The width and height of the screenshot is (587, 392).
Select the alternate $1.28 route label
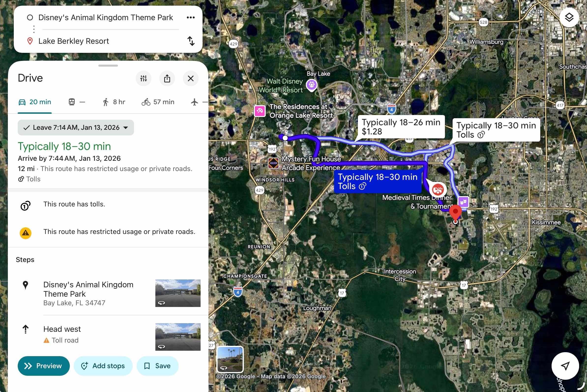[x=401, y=127]
